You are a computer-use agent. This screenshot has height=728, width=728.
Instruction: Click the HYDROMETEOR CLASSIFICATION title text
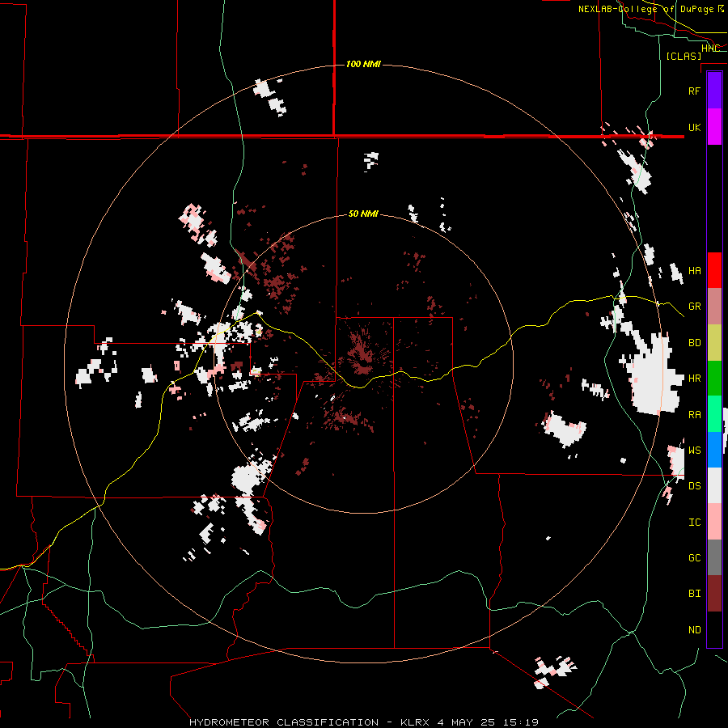point(284,722)
